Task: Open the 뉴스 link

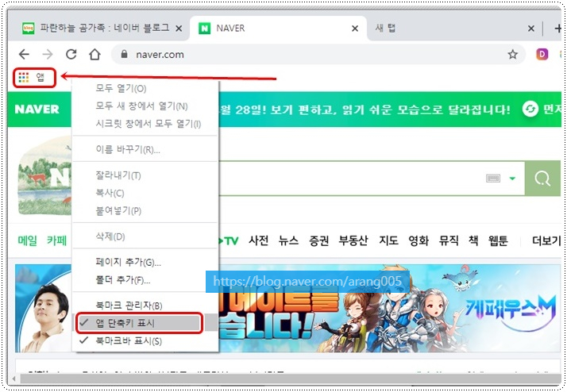Action: 288,240
